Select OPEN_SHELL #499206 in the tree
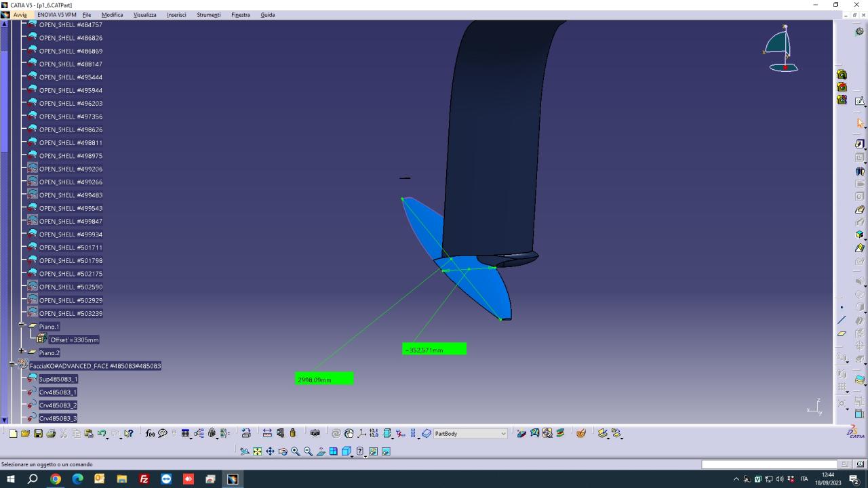This screenshot has height=488, width=868. (x=71, y=169)
